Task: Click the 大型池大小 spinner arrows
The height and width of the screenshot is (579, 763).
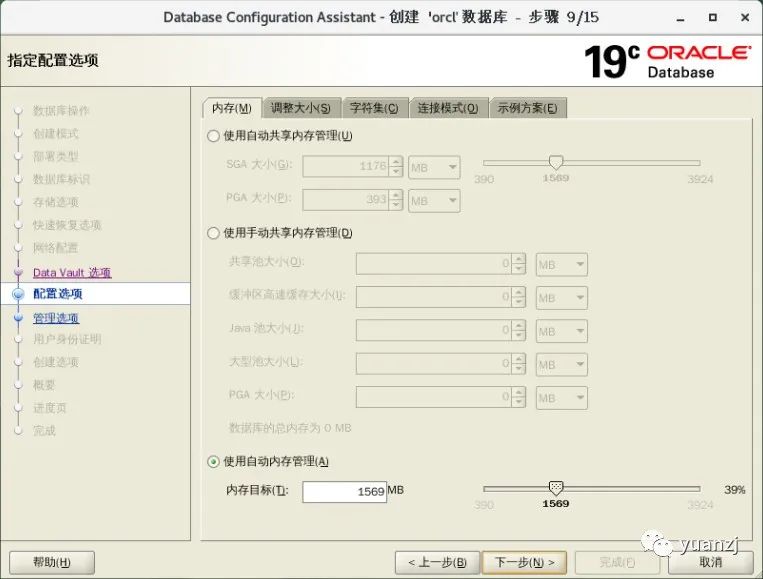Action: [x=519, y=364]
